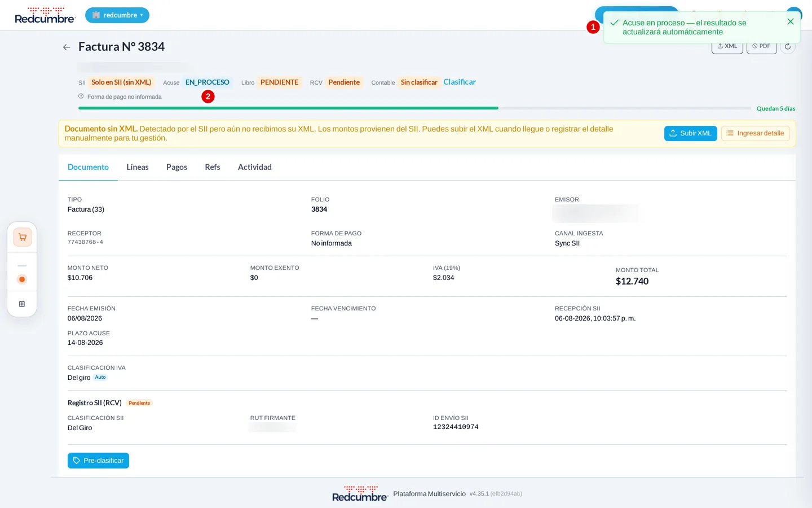
Task: Click the Pendiente tag beside Registro SII (RCV)
Action: point(139,403)
